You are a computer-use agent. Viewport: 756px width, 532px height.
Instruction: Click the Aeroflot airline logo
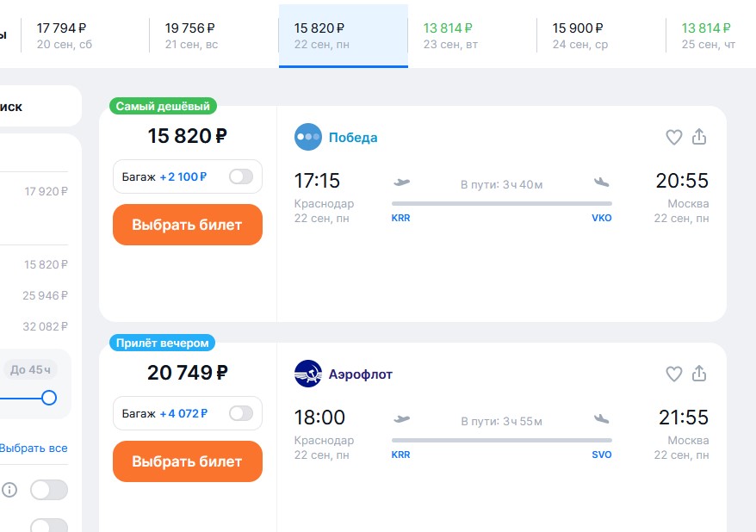[308, 374]
